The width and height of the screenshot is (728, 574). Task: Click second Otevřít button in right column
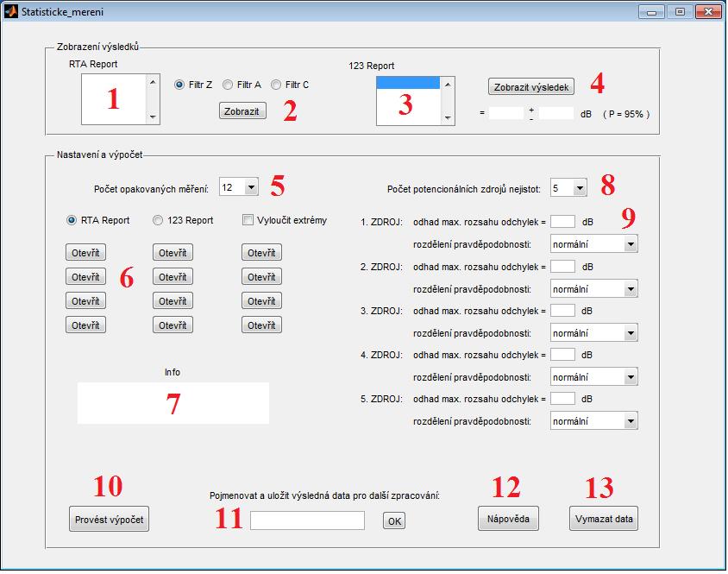tap(261, 277)
